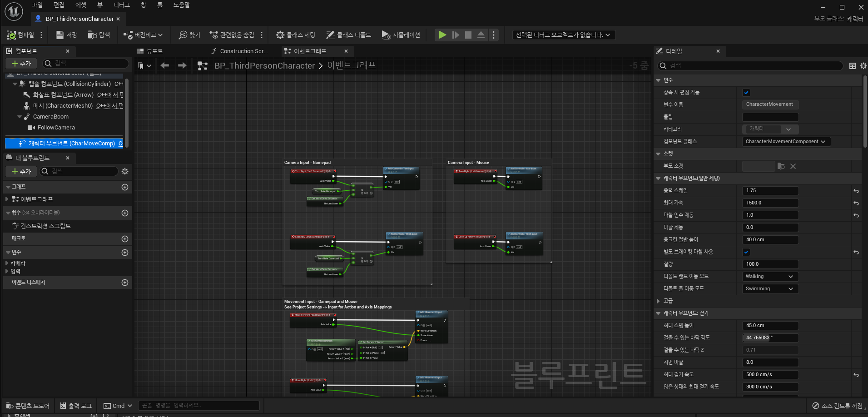Expand the Input (입력) variable category
This screenshot has width=868, height=417.
(x=7, y=271)
